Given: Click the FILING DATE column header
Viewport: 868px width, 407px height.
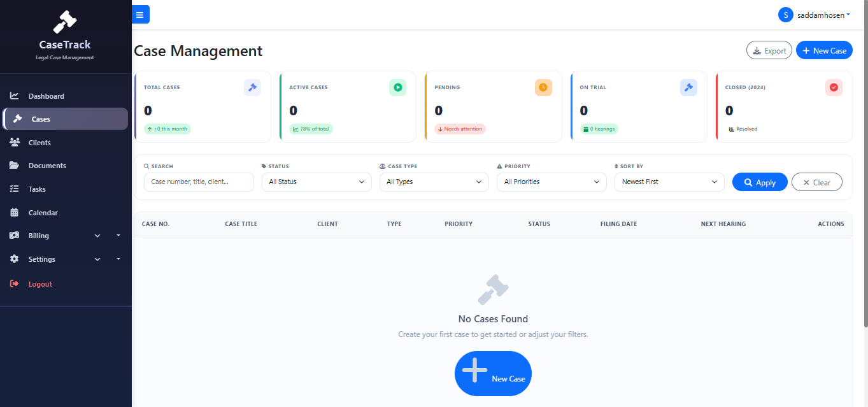Looking at the screenshot, I should (618, 224).
